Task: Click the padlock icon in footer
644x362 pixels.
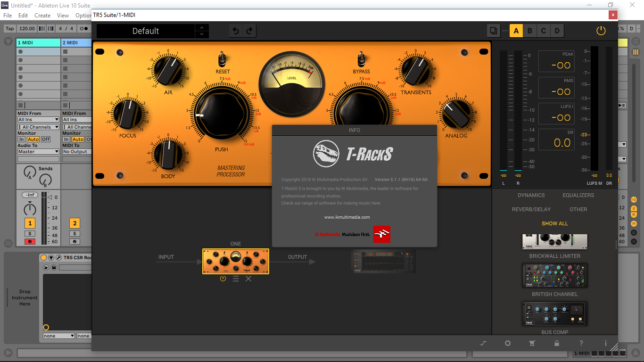Action: 557,343
